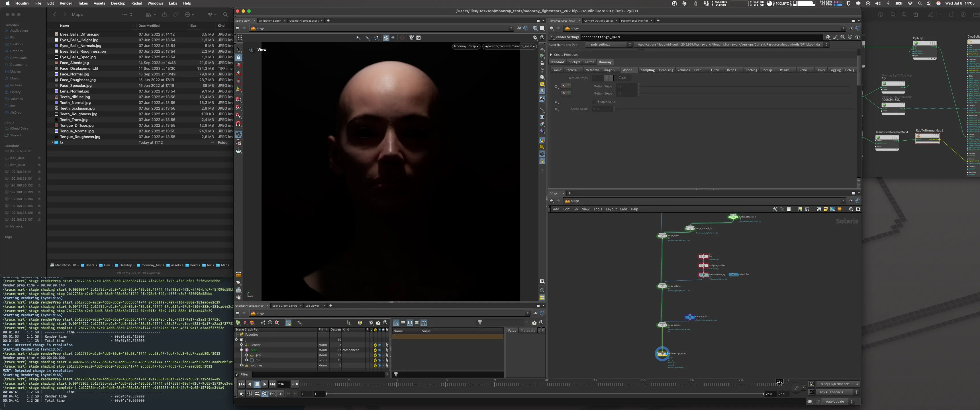Show node info icon in Render Settings header

click(x=850, y=37)
